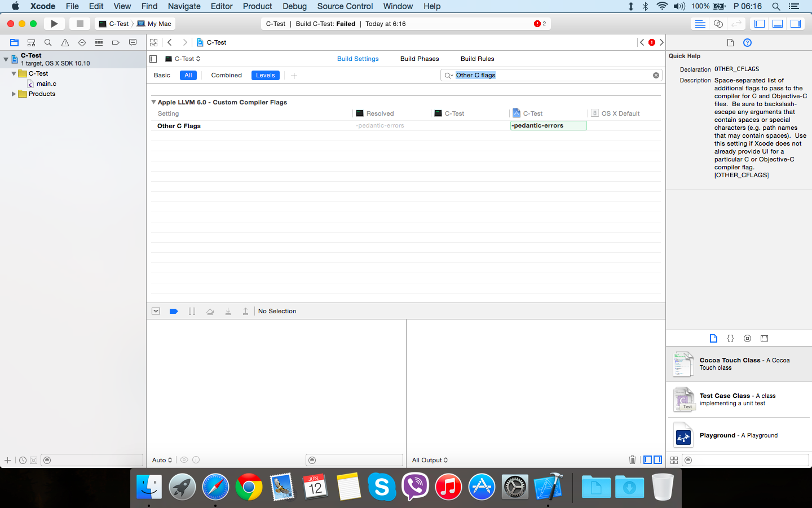Open the Symbol navigator

click(32, 42)
